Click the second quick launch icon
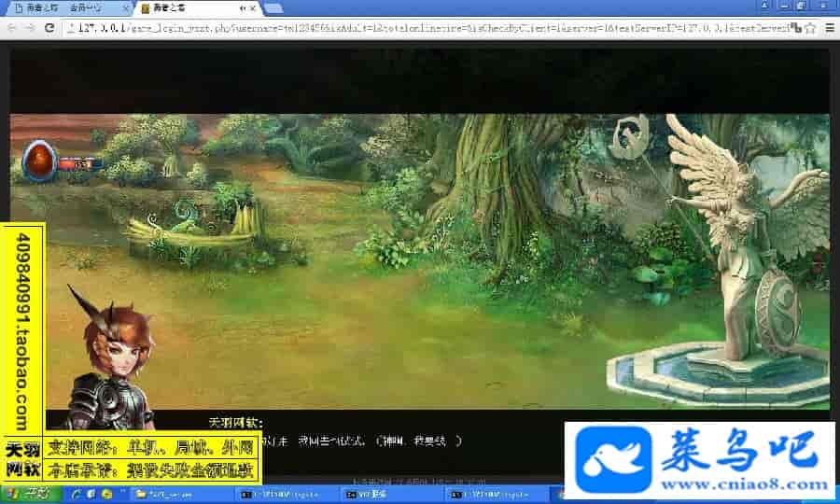Image resolution: width=840 pixels, height=504 pixels. point(91,494)
